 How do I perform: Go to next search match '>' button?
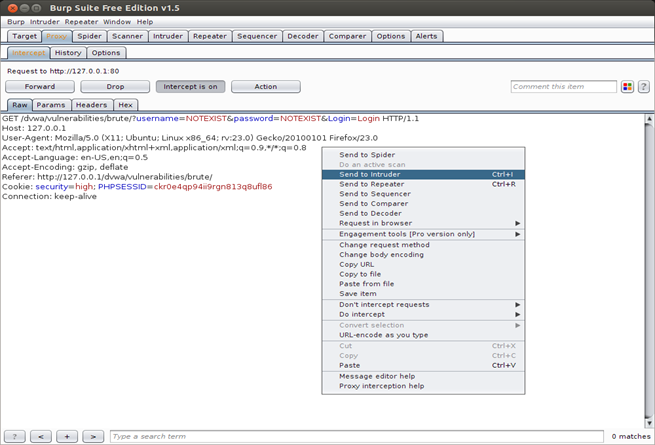(93, 436)
